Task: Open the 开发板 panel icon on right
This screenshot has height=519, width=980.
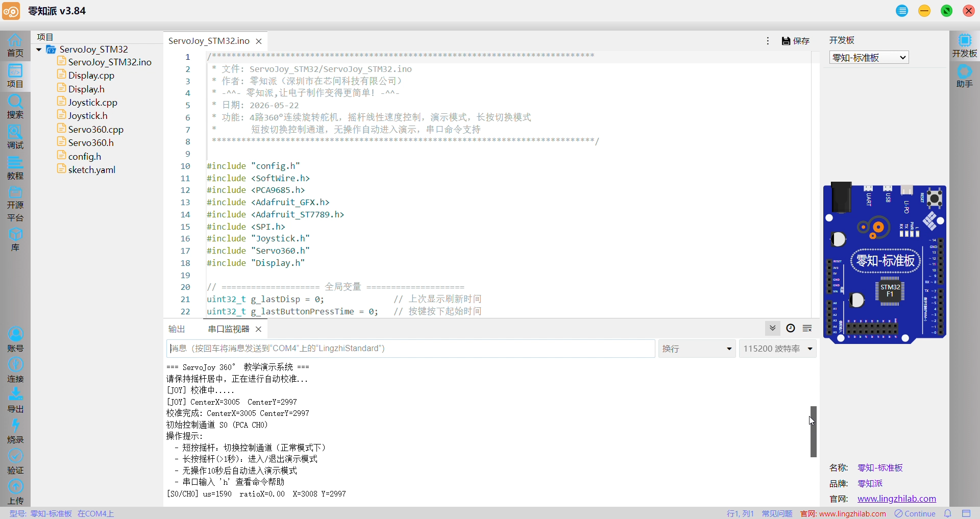Action: pyautogui.click(x=964, y=45)
